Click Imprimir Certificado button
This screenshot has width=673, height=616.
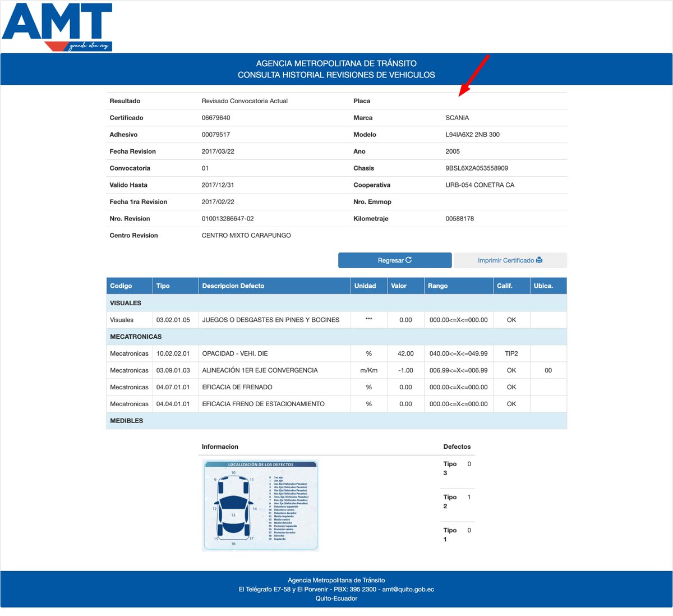tap(510, 260)
